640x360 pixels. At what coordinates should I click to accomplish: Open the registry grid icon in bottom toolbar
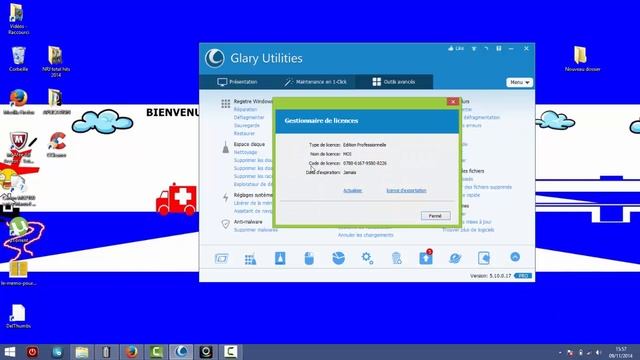(x=250, y=258)
